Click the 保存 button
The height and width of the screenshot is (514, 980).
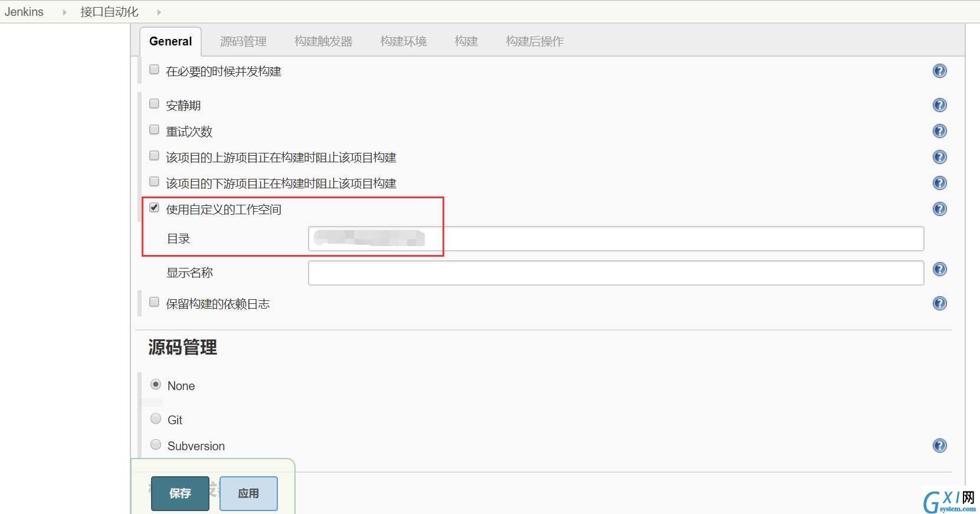[180, 493]
